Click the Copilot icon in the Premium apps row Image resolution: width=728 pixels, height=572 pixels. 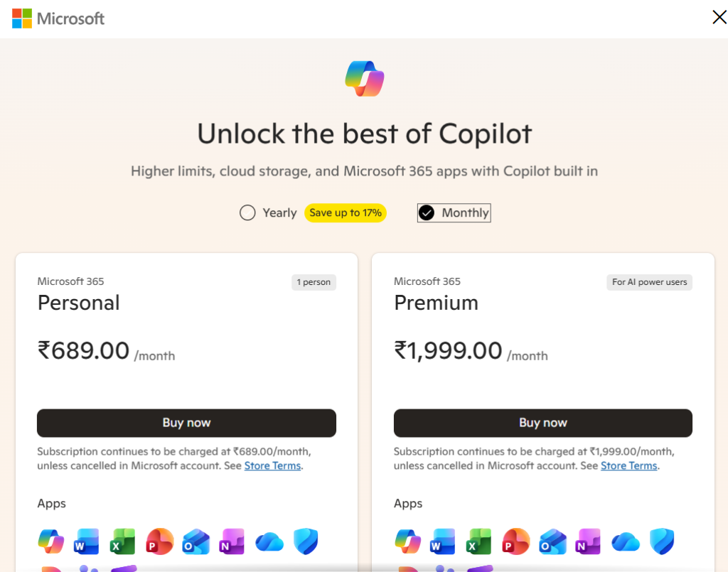(x=407, y=541)
